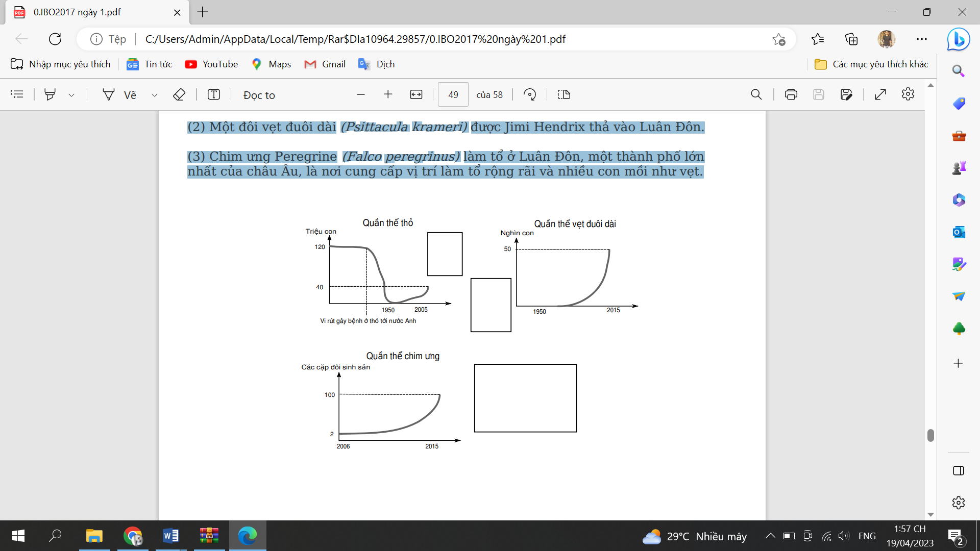This screenshot has width=980, height=551.
Task: Toggle the Draw (Vẽ) tool
Action: 119,94
